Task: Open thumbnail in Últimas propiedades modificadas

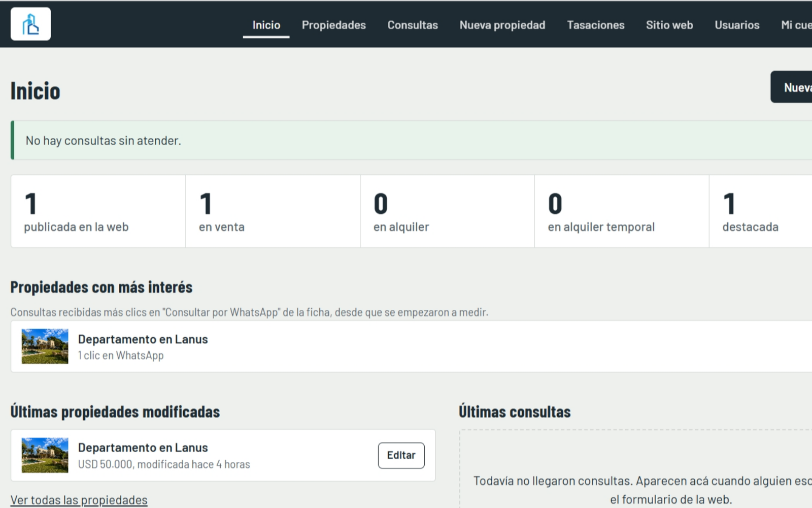Action: pyautogui.click(x=45, y=455)
